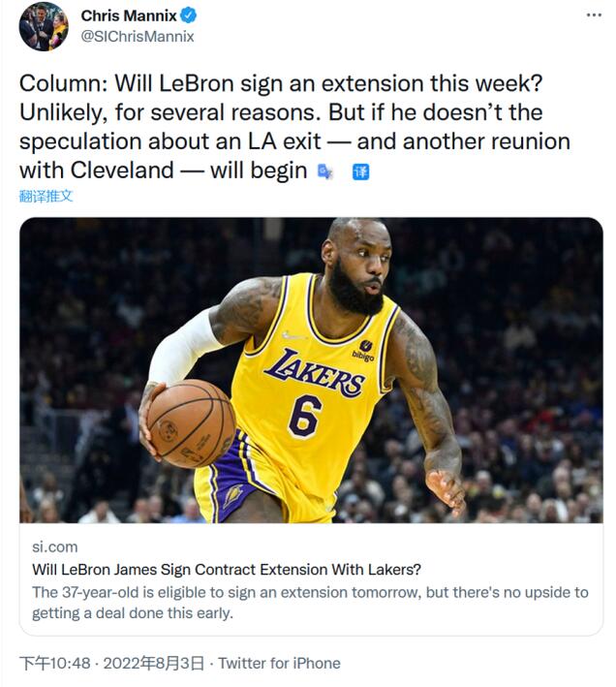Viewport: 616px width, 687px height.
Task: Open the tweet's more options ellipsis
Action: point(593,16)
